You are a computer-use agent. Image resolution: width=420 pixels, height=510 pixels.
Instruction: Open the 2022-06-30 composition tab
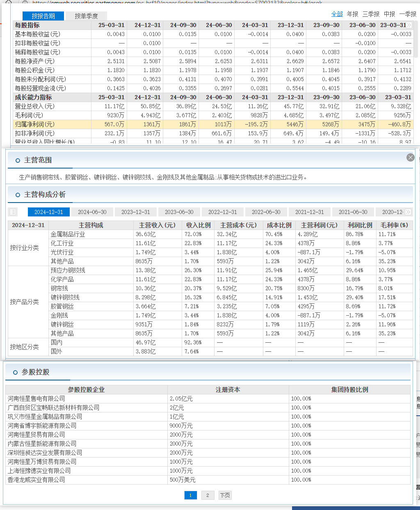[x=266, y=212]
